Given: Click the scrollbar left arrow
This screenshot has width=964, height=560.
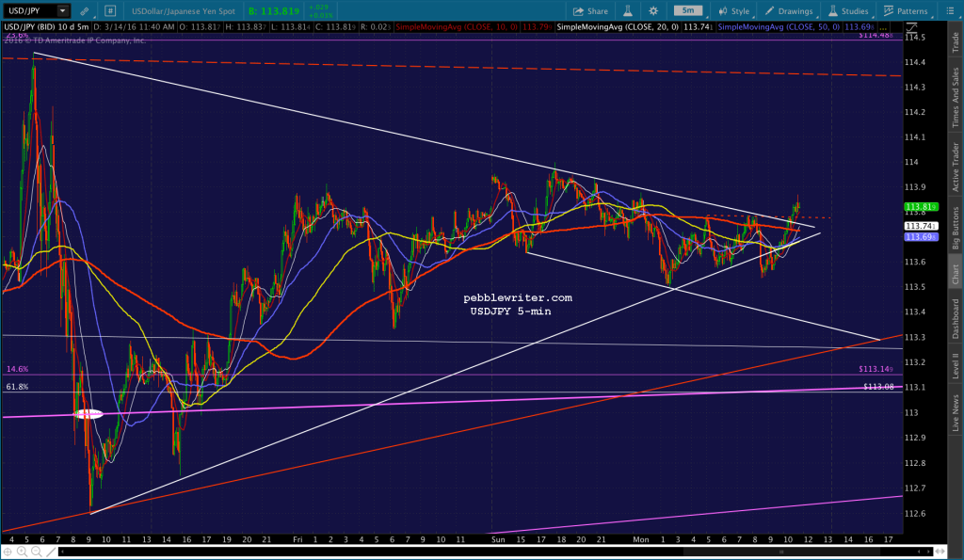Looking at the screenshot, I should coord(64,552).
